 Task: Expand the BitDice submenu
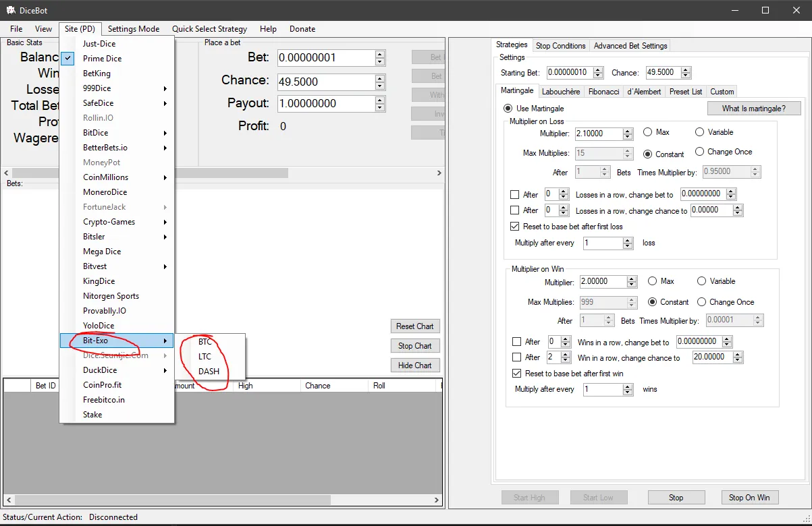(x=117, y=133)
